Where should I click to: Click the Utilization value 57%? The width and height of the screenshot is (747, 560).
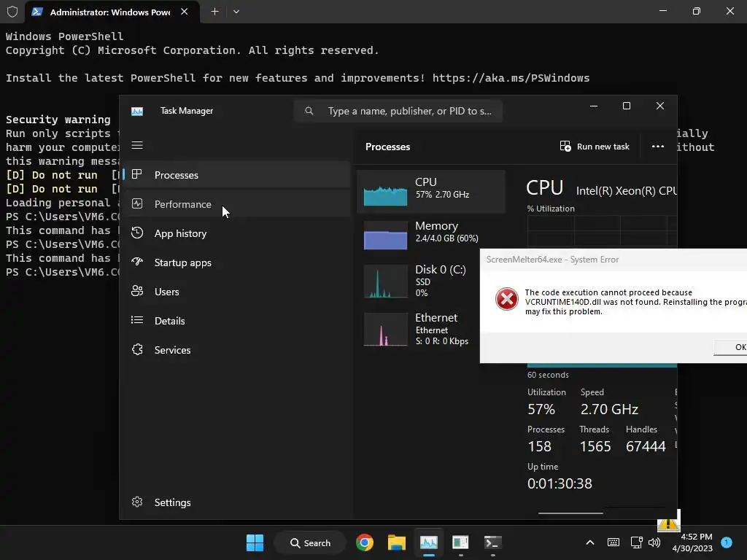(541, 409)
